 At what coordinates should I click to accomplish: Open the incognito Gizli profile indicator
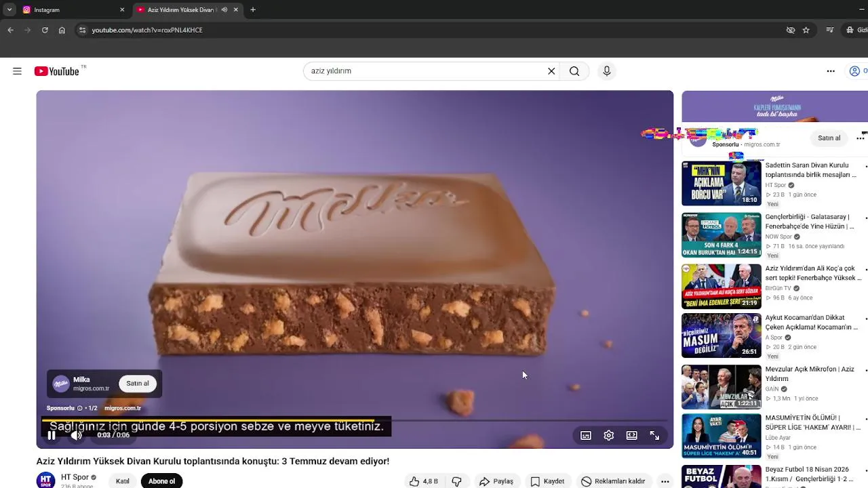point(856,30)
